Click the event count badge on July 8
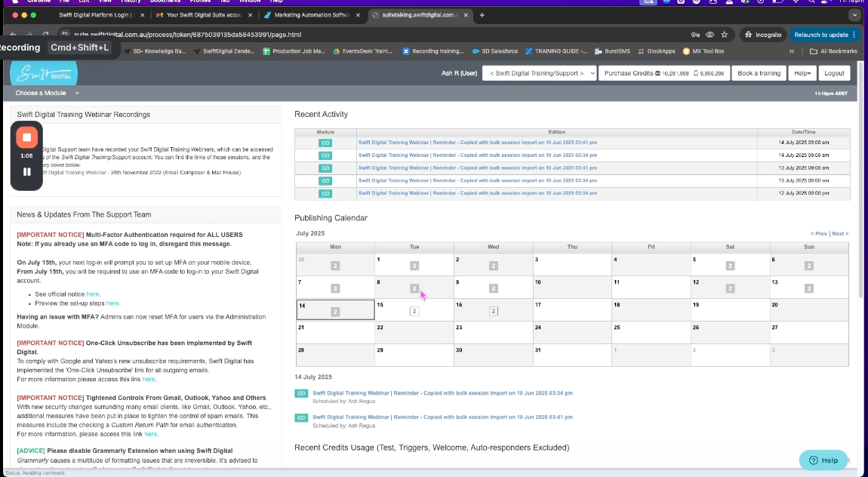This screenshot has height=477, width=868. click(414, 289)
